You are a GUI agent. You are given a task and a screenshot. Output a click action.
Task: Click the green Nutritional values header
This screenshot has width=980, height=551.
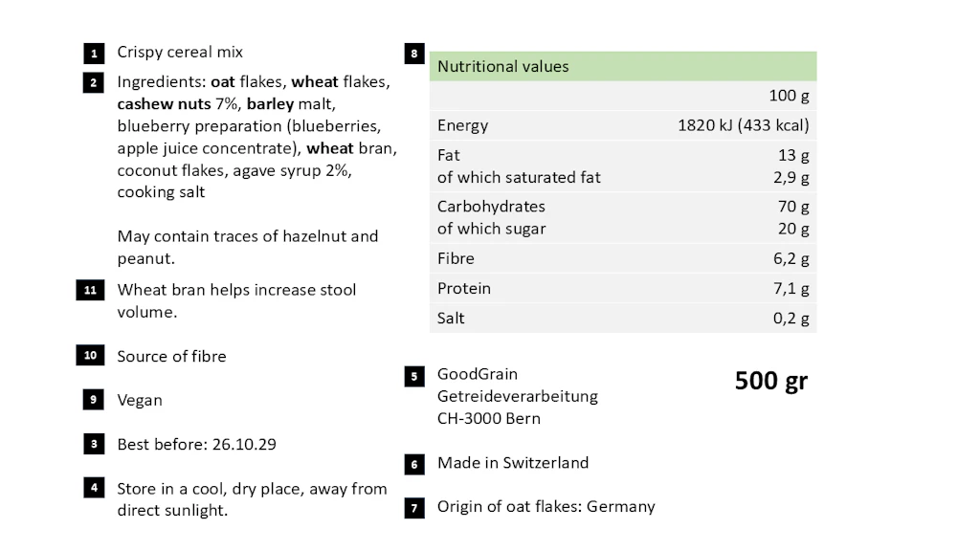coord(622,66)
